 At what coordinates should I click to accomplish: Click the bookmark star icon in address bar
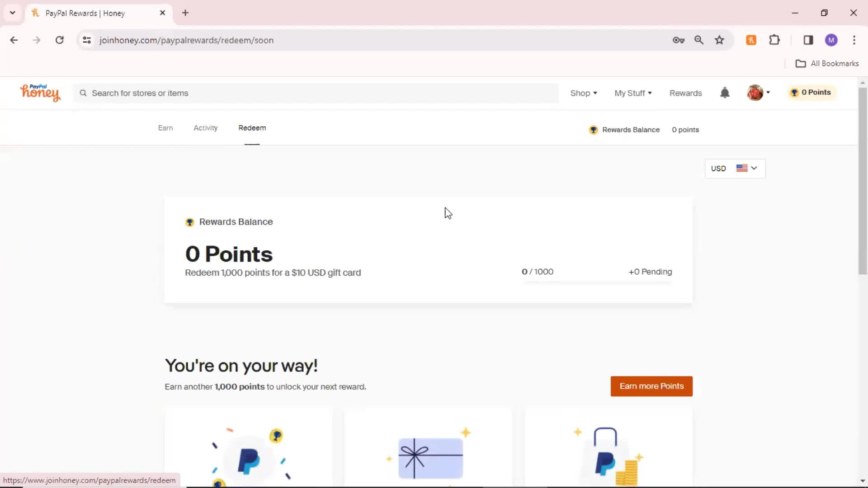point(720,40)
